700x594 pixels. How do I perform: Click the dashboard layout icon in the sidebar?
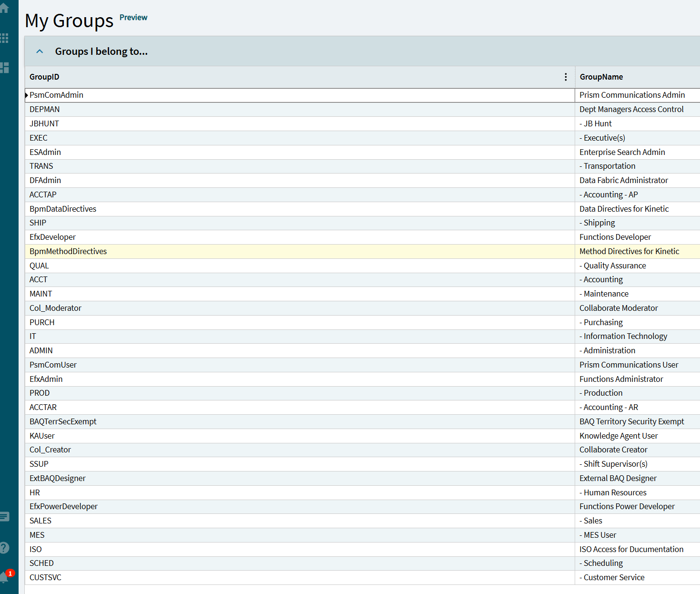tap(4, 68)
